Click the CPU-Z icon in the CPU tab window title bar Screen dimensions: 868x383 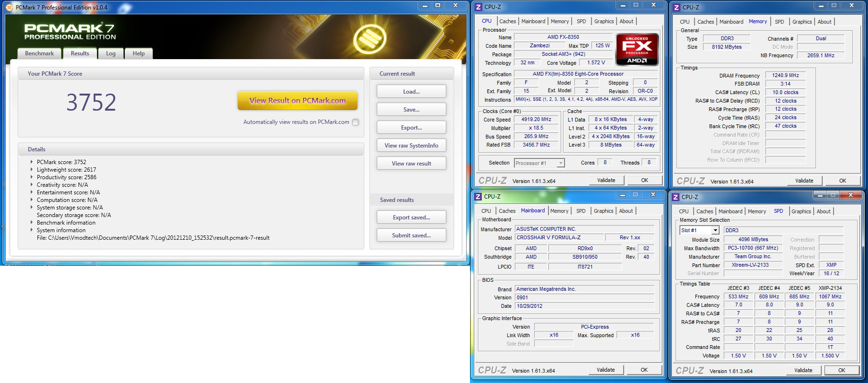click(x=478, y=7)
